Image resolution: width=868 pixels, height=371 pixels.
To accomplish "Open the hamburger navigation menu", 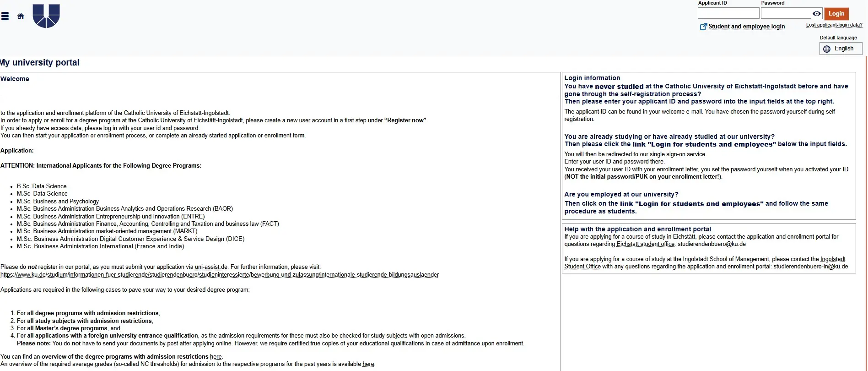I will 5,16.
